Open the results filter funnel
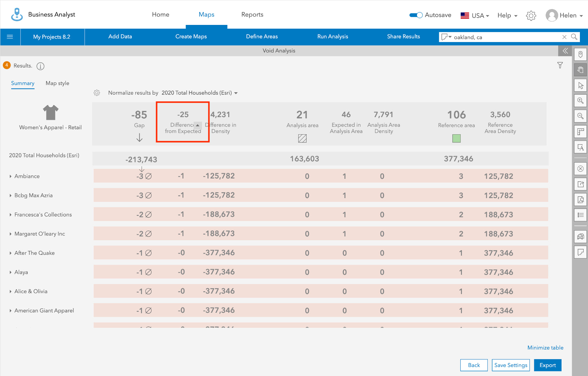The height and width of the screenshot is (376, 588). (560, 65)
